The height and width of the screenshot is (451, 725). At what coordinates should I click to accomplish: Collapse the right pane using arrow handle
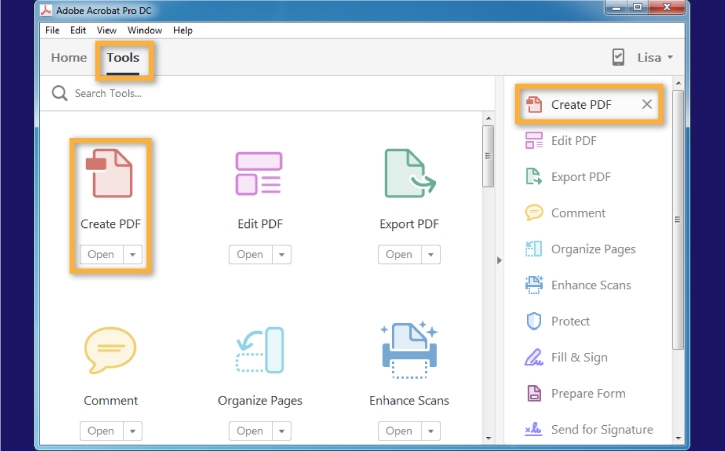[x=499, y=260]
